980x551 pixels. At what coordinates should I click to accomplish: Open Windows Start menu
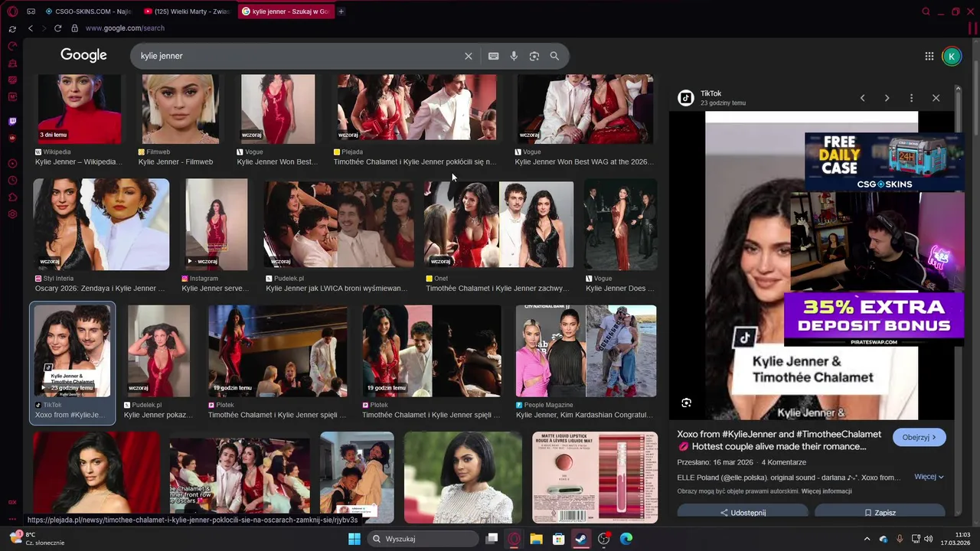click(354, 539)
